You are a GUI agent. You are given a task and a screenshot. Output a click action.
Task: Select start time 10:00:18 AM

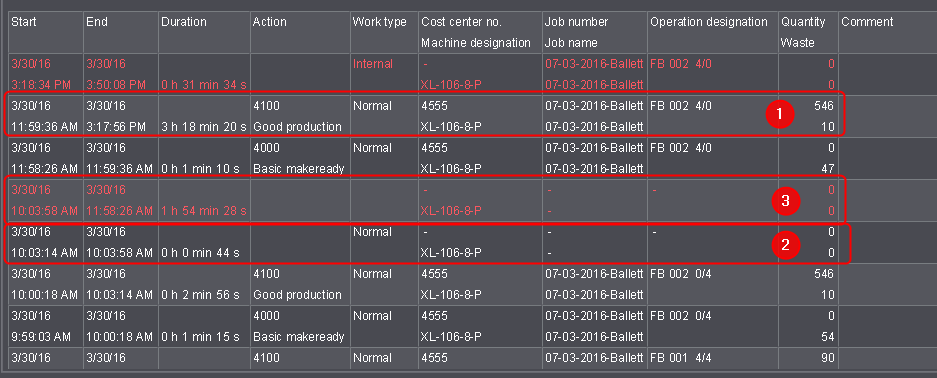[44, 295]
